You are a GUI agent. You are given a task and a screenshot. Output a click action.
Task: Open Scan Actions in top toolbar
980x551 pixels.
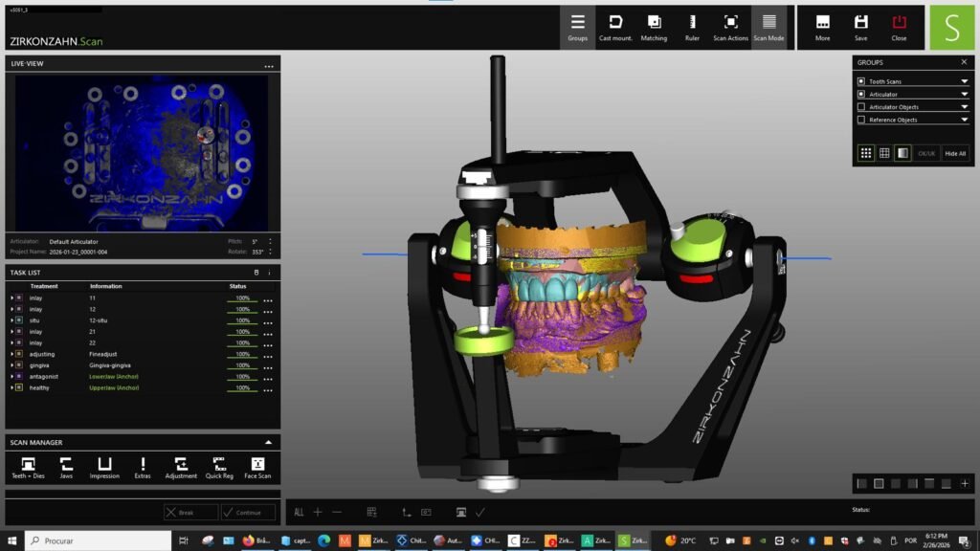tap(730, 26)
